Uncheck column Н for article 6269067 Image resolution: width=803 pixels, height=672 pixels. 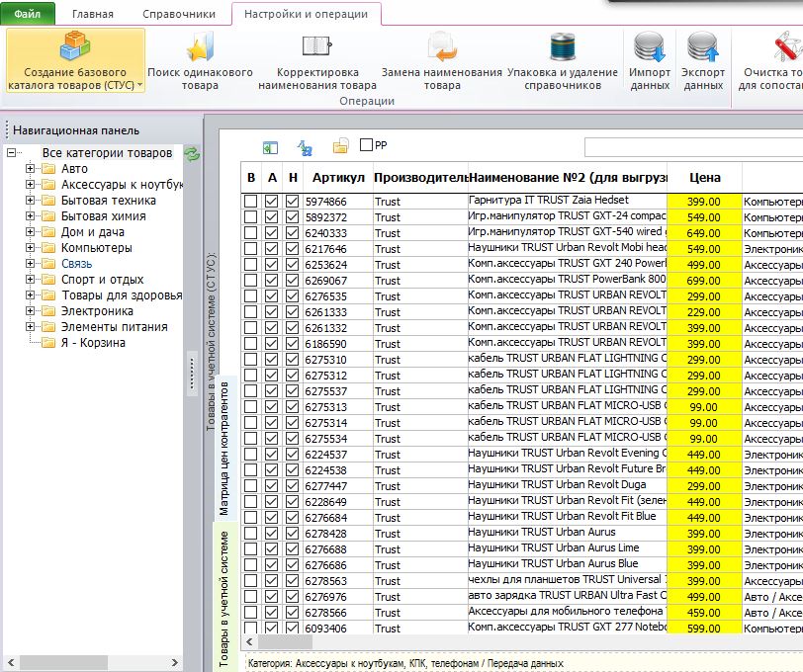[293, 281]
